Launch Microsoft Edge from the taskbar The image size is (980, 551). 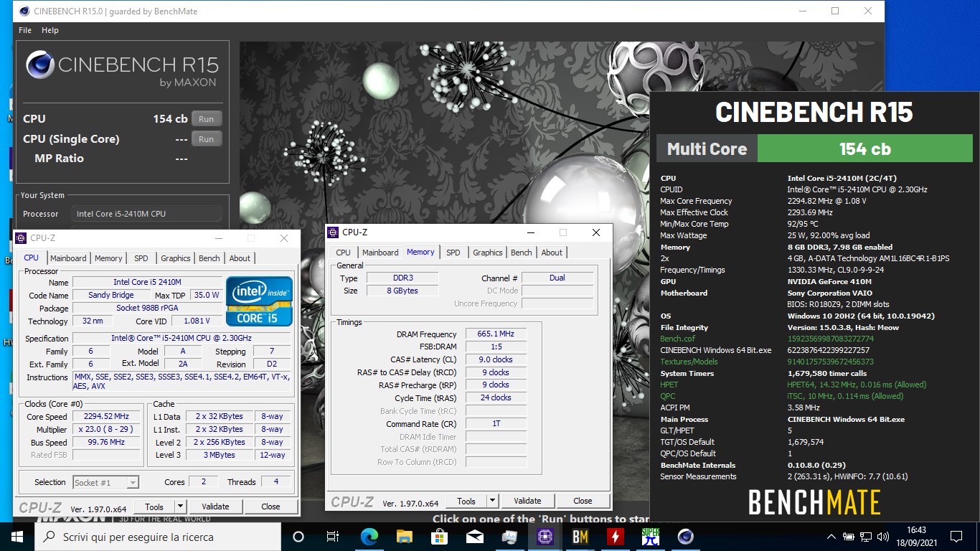[x=369, y=537]
